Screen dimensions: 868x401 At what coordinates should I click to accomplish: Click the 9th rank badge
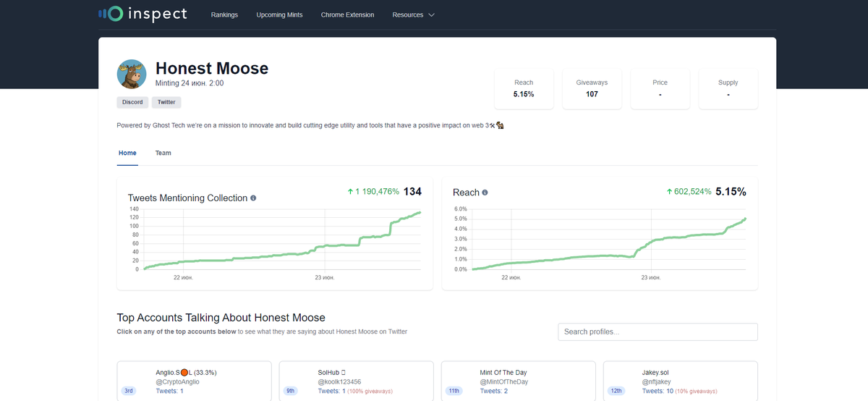click(x=292, y=391)
